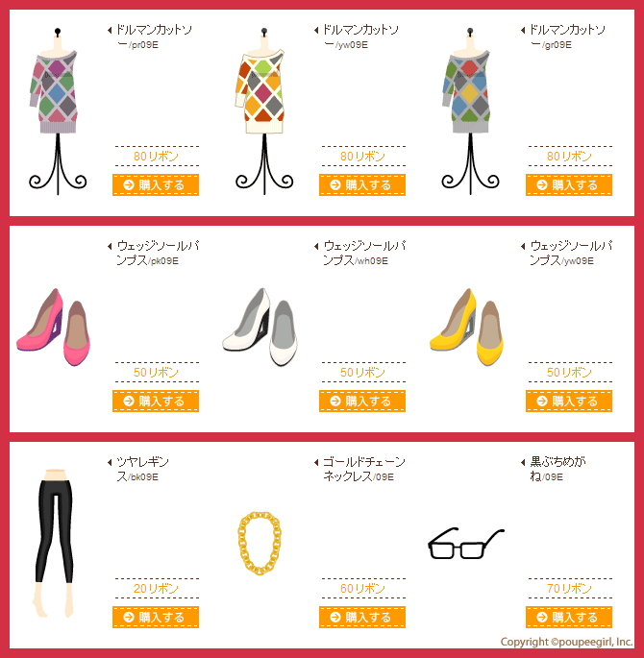Select the yellow wedge sole pumps image
Viewport: 644px width, 658px height.
click(467, 327)
